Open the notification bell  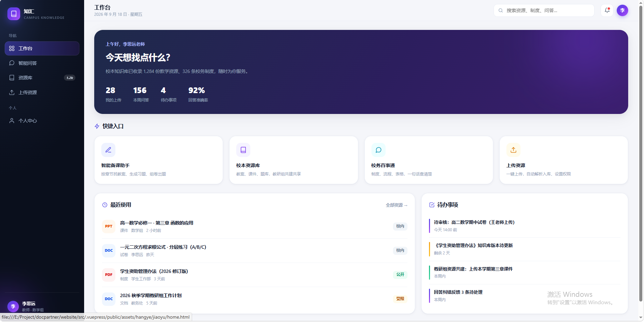pos(607,10)
